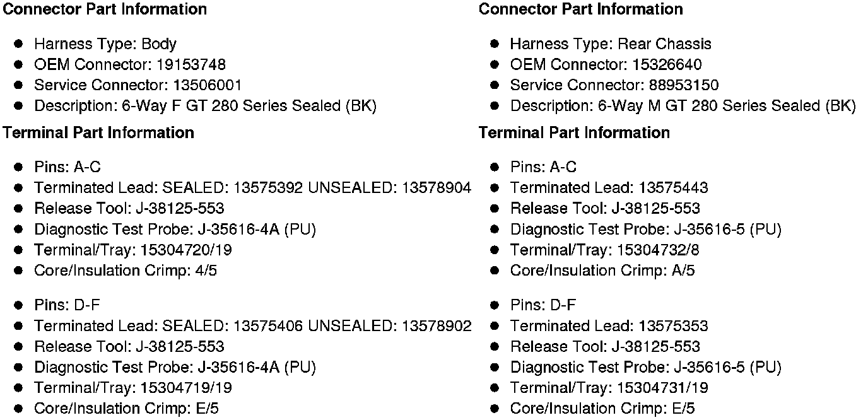Image resolution: width=868 pixels, height=420 pixels.
Task: Click Terminal/Tray 15304720/19 entry
Action: coord(132,250)
